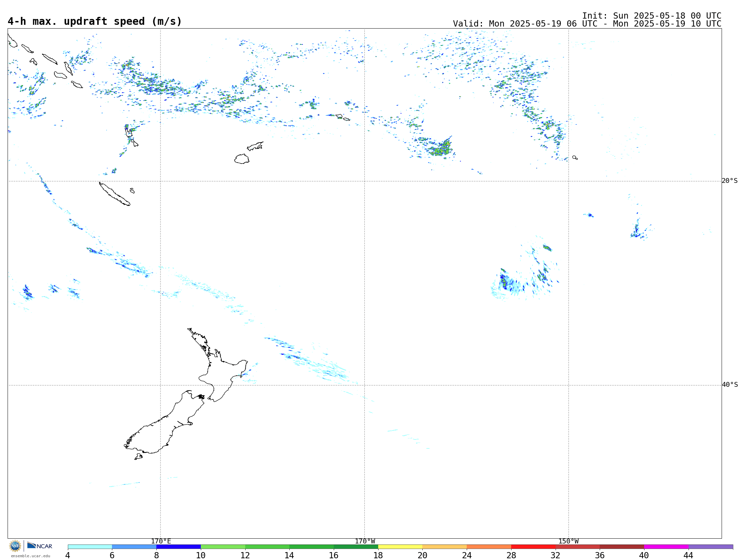
Task: Click the green 12–14 color swatch
Action: click(267, 547)
